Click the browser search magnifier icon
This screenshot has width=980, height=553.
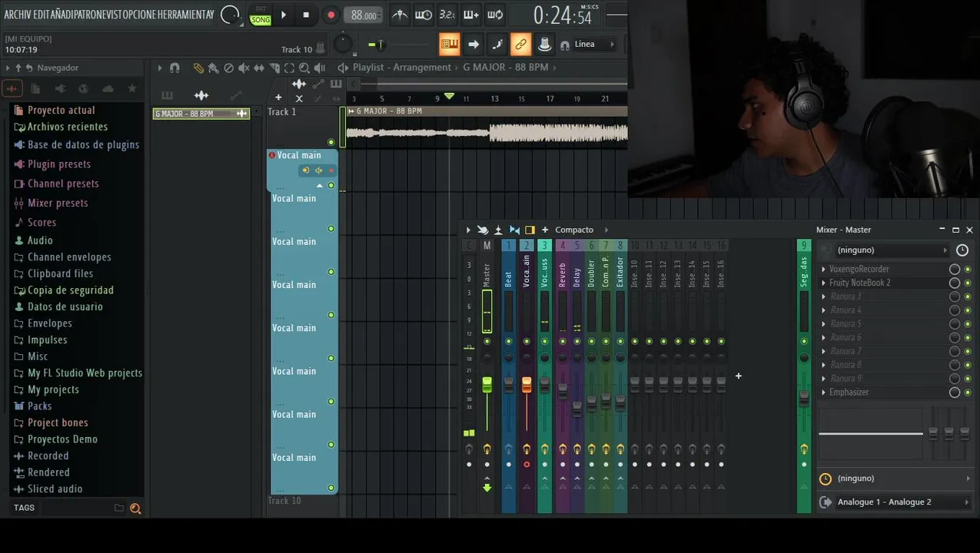(x=135, y=508)
